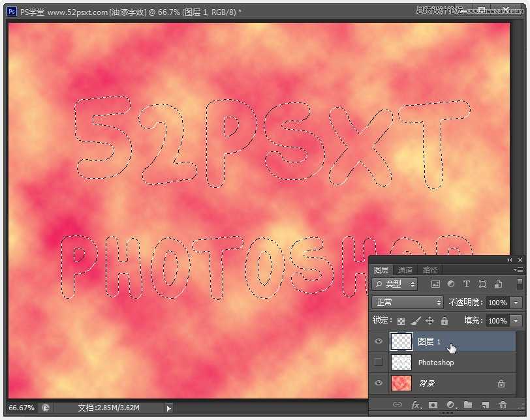The width and height of the screenshot is (530, 420).
Task: Hide the 背景 layer visibility eye
Action: 379,383
